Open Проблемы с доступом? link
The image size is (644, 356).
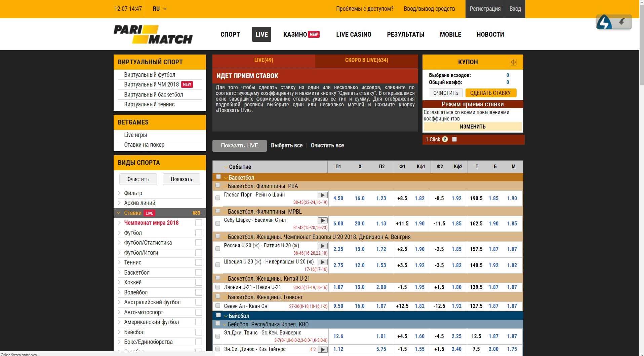point(365,9)
